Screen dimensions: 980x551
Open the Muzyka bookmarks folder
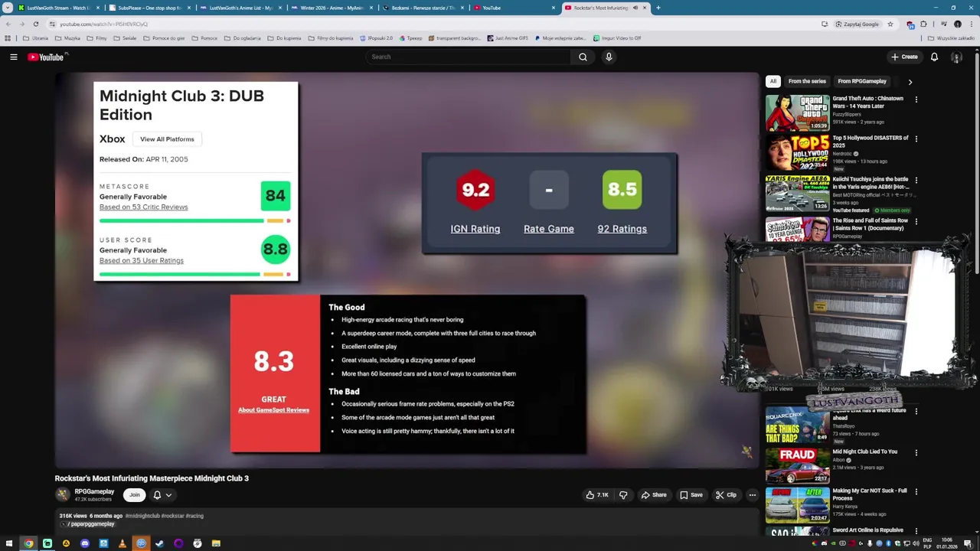67,37
